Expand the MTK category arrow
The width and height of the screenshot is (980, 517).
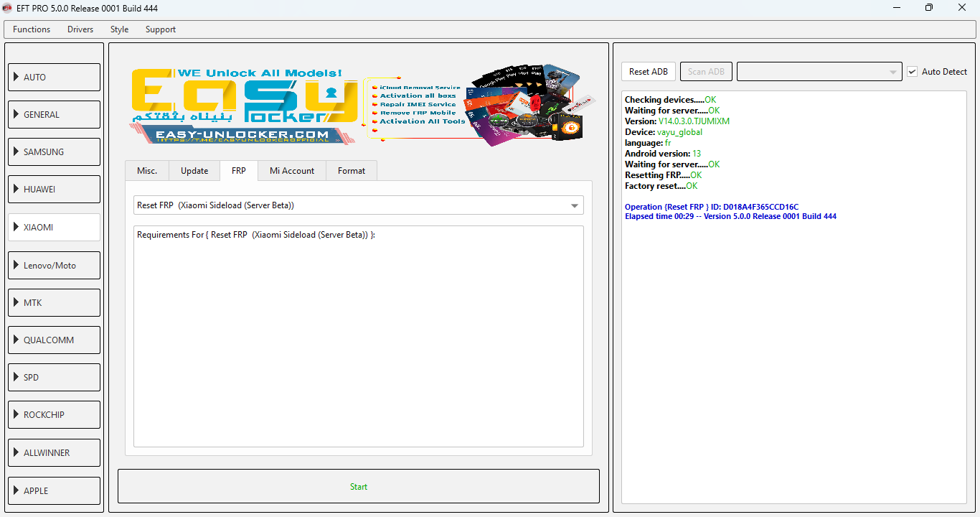pyautogui.click(x=16, y=302)
